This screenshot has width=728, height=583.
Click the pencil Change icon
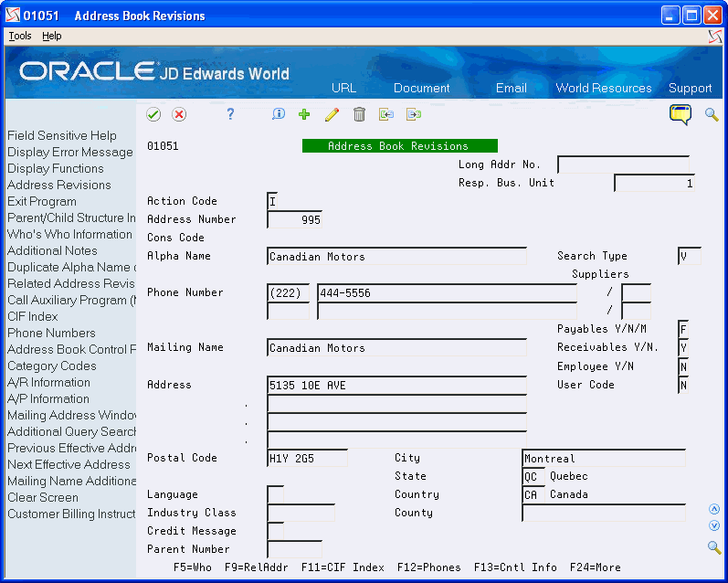point(332,114)
